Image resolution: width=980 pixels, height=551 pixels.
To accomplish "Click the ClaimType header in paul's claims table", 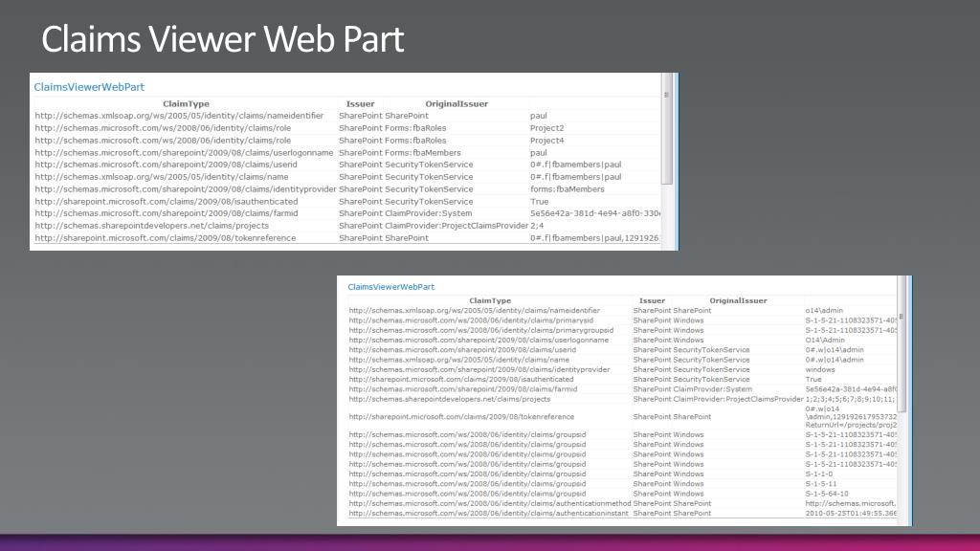I will coord(186,103).
